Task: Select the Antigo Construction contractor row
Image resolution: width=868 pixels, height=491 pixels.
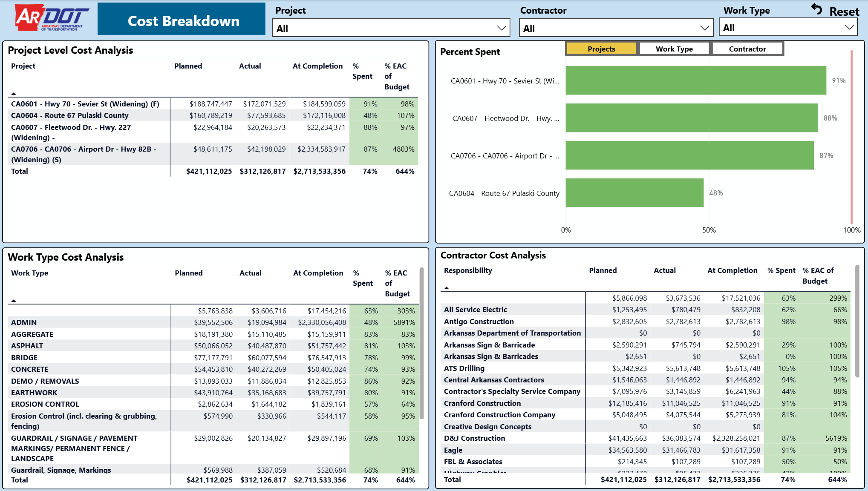Action: [x=645, y=322]
